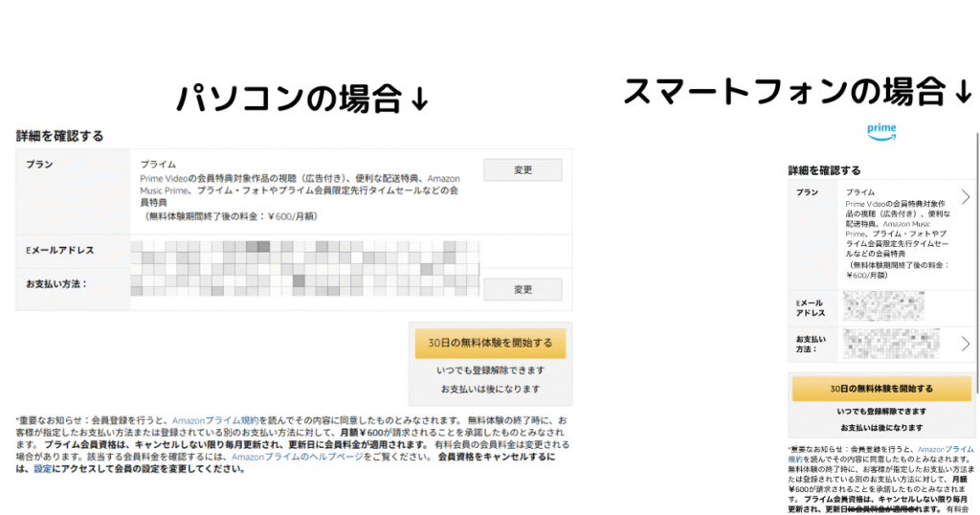Expand plan row chevron in smartphone view
The image size is (980, 515).
pos(966,197)
